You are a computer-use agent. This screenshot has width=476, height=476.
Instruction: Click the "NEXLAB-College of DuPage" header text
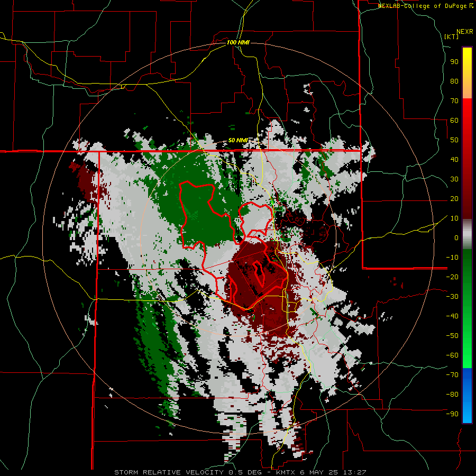click(422, 6)
